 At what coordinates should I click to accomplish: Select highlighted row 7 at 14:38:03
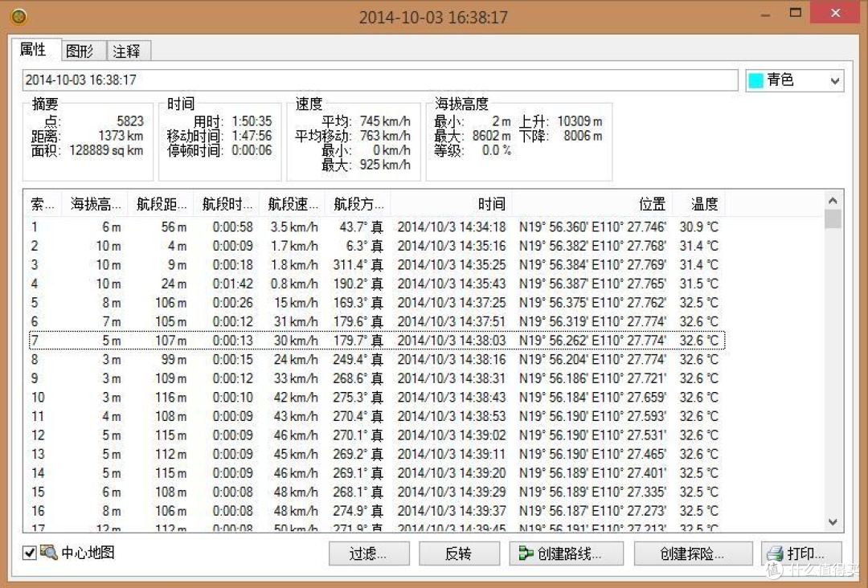pos(376,340)
